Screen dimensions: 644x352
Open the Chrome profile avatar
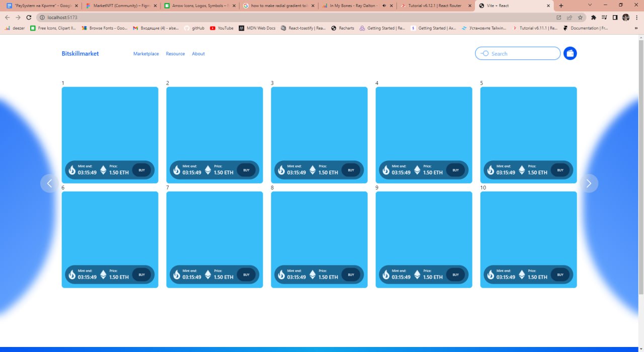pyautogui.click(x=626, y=17)
